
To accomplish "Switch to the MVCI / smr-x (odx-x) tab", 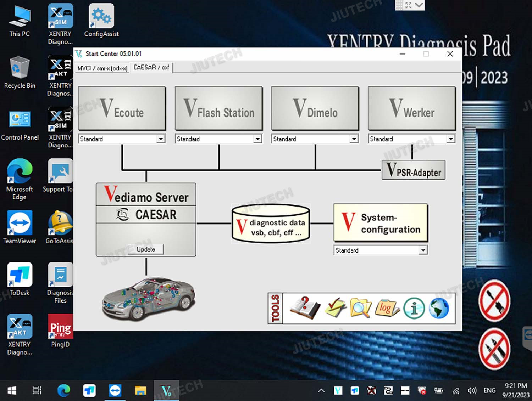I will coord(102,68).
